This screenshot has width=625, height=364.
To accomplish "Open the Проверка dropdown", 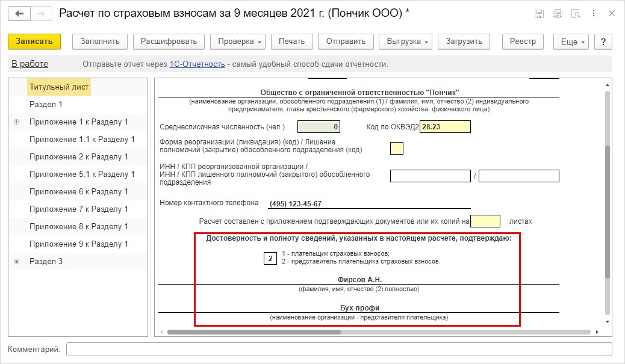I will pos(238,42).
